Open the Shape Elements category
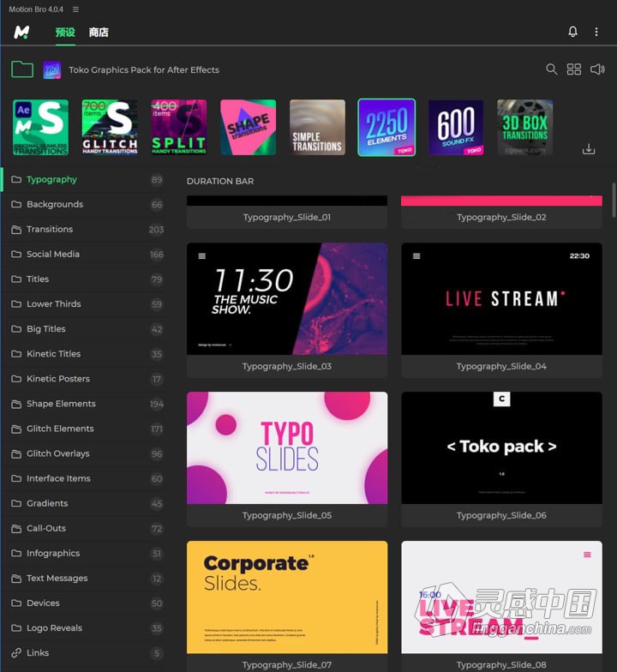 [x=86, y=404]
